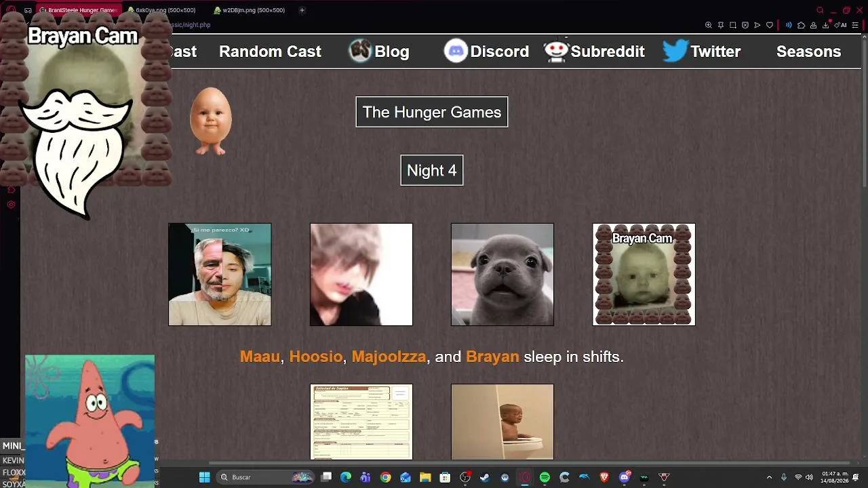Switch to the 6xk0ya.png tab

click(163, 10)
